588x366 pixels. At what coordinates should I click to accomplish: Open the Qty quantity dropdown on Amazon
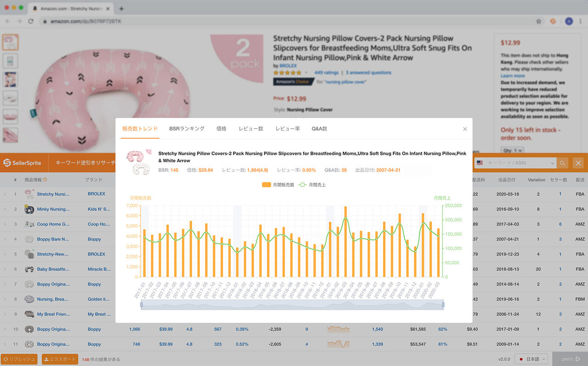[512, 151]
